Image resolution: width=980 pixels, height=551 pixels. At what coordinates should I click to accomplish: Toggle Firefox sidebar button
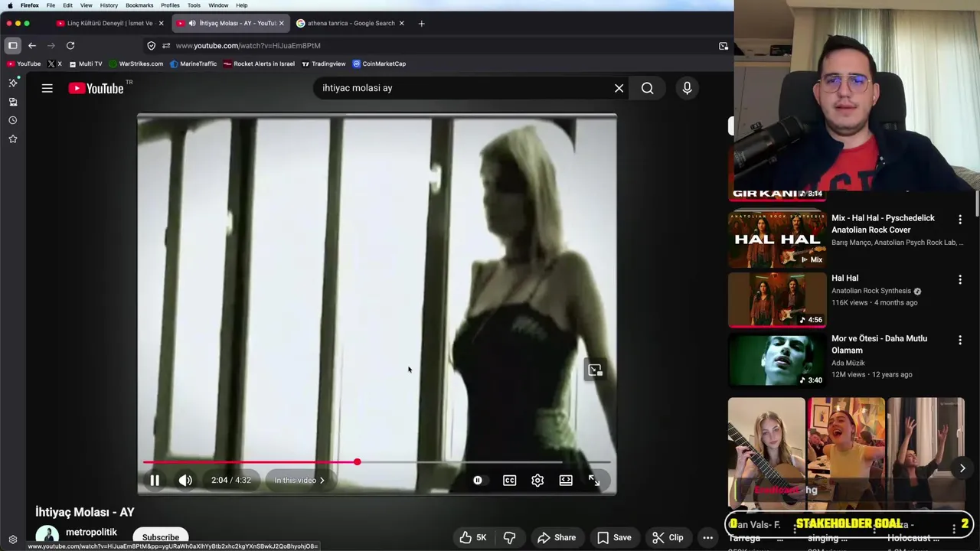pyautogui.click(x=12, y=46)
